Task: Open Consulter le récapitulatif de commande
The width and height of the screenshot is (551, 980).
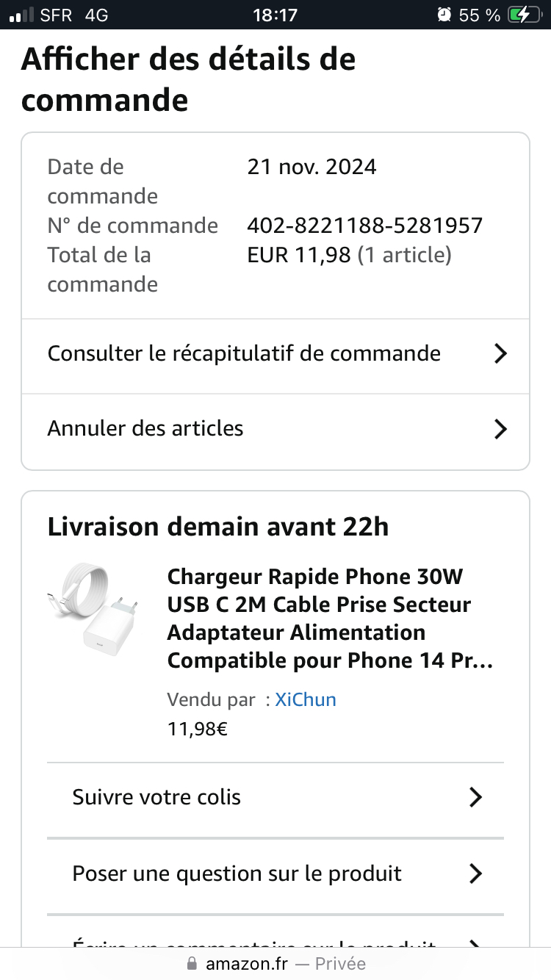Action: (x=244, y=354)
